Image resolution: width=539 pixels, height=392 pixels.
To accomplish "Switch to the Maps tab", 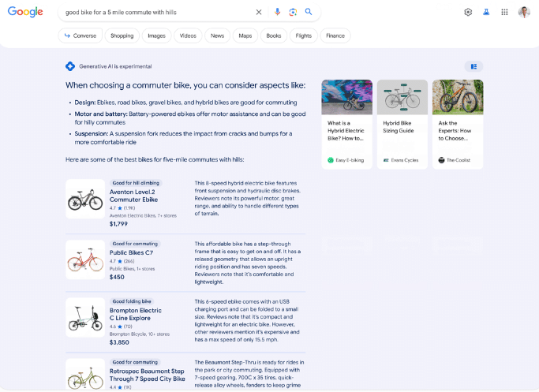I will tap(245, 35).
